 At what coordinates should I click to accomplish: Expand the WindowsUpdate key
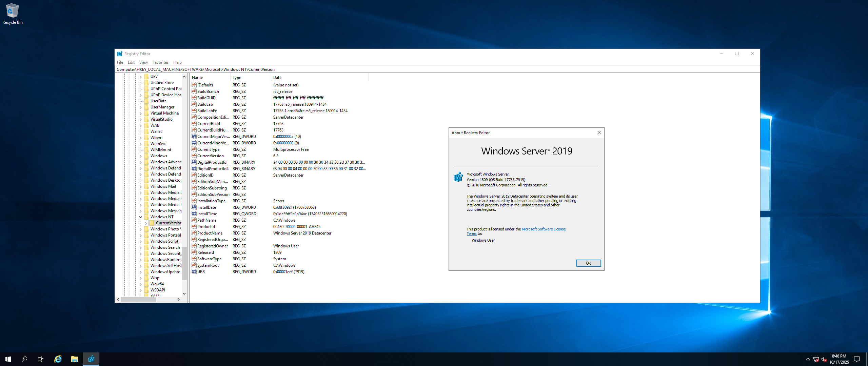(x=140, y=272)
